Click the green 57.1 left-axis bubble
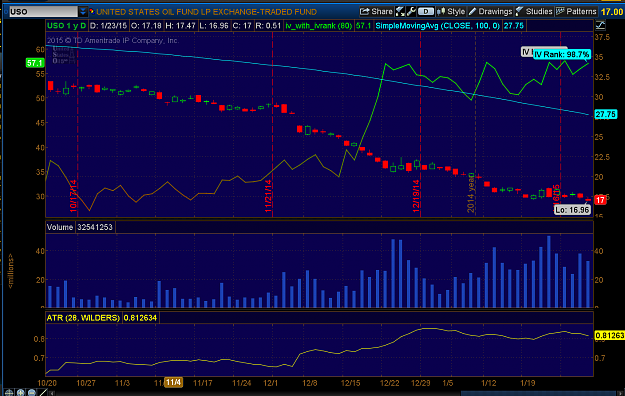 35,63
